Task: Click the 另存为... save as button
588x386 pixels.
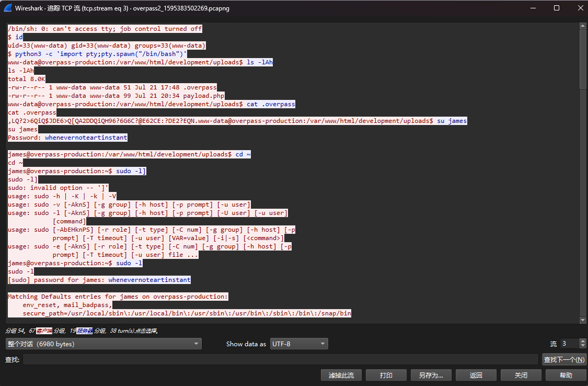Action: (431, 375)
